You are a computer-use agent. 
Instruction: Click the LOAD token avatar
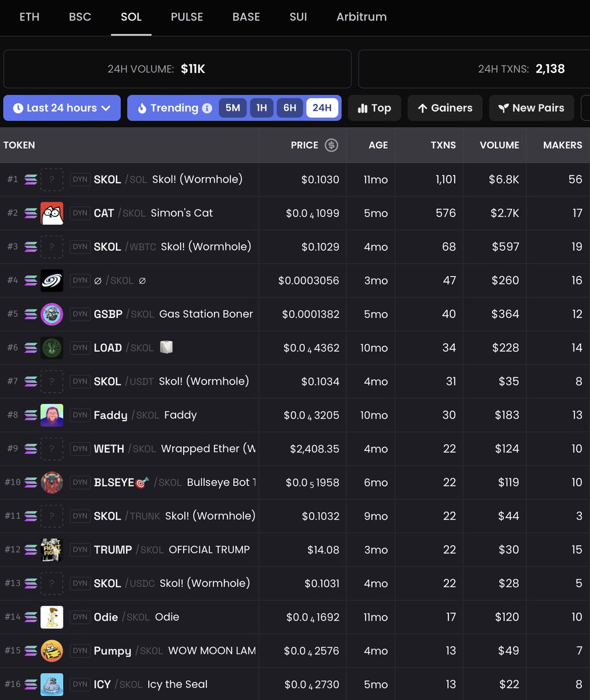click(52, 348)
